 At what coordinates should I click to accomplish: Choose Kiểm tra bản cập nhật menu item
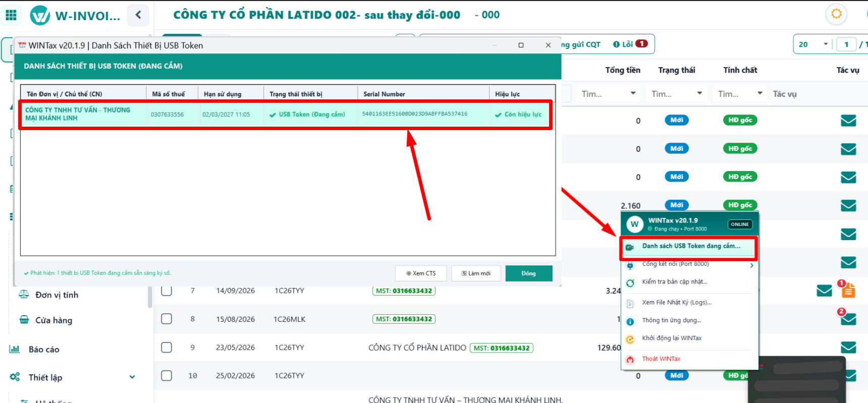pyautogui.click(x=689, y=282)
